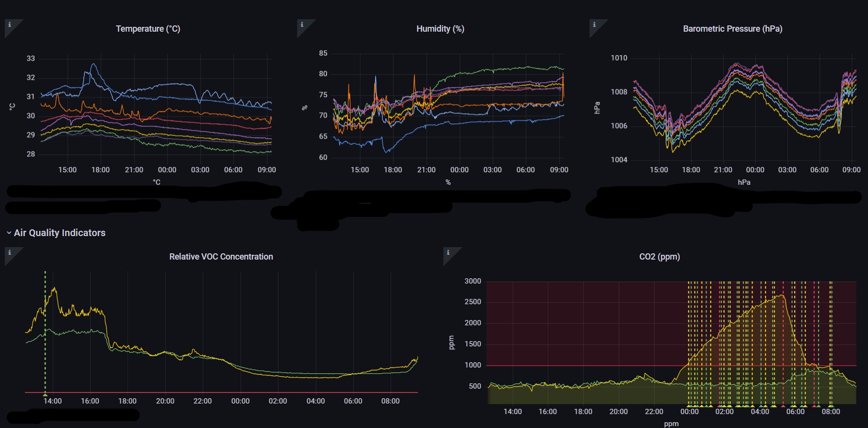868x428 pixels.
Task: Click the 21:00 label under Pressure chart
Action: [723, 170]
